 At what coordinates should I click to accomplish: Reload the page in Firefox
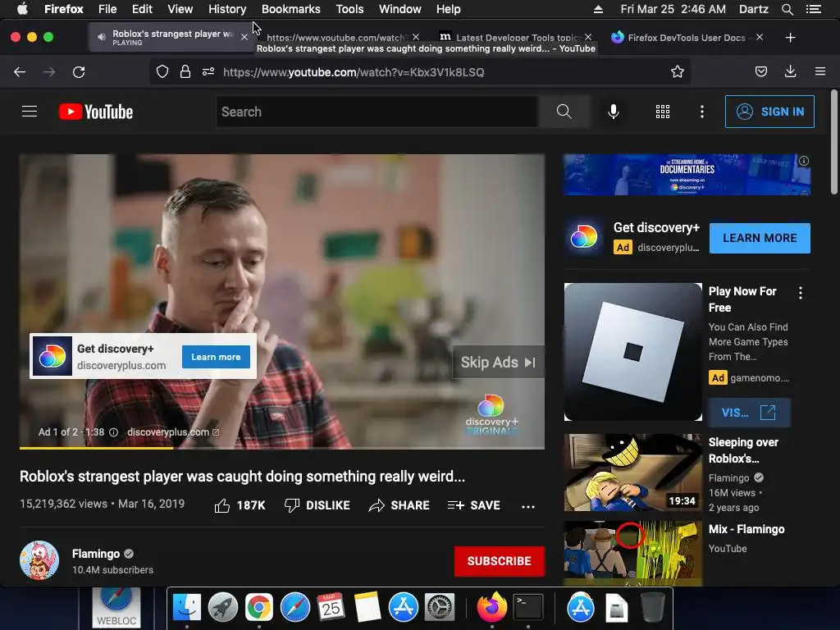coord(79,72)
